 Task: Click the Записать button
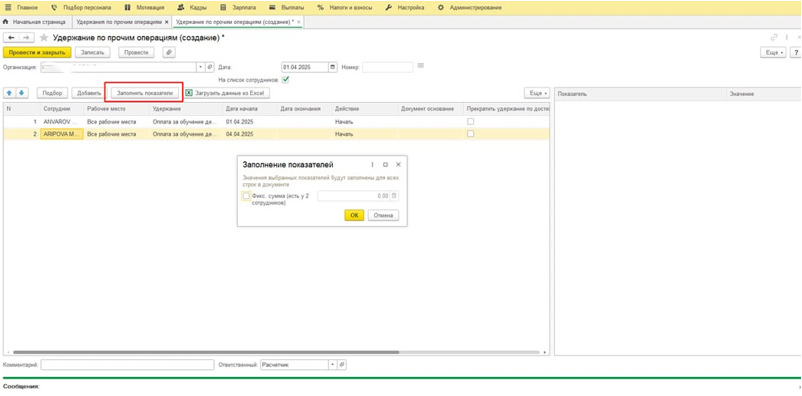(x=93, y=53)
